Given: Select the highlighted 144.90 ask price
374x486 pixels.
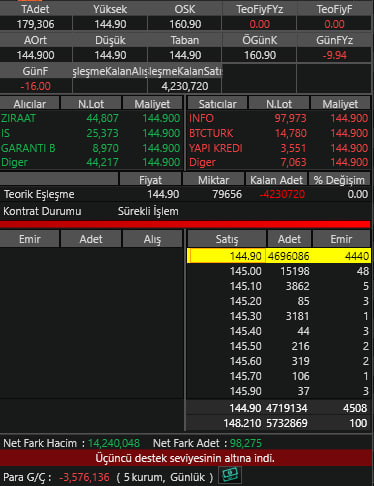Looking at the screenshot, I should tap(246, 256).
